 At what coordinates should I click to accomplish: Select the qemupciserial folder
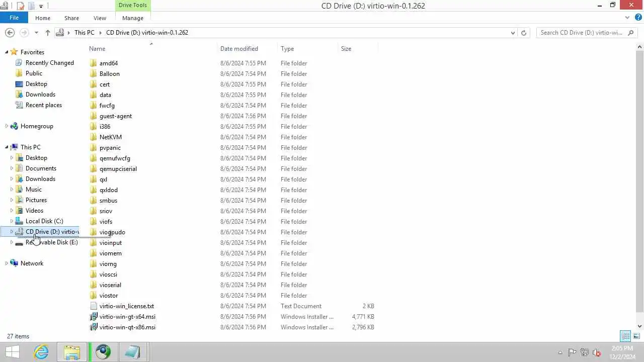click(118, 169)
